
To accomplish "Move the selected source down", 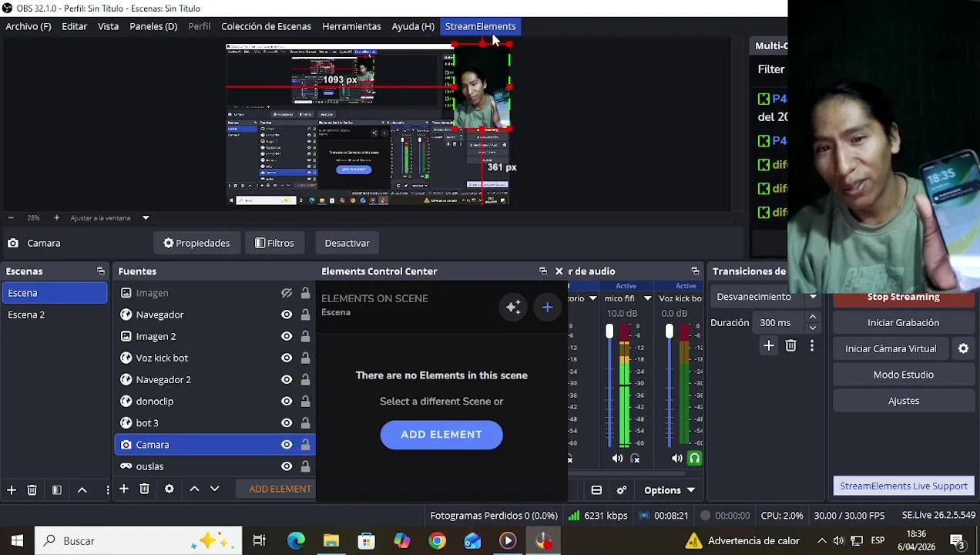I will click(x=215, y=489).
